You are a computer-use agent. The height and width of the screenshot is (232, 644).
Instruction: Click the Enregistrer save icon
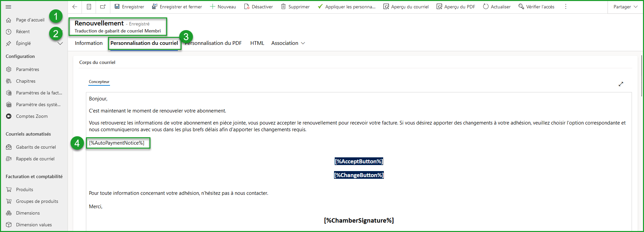point(117,7)
